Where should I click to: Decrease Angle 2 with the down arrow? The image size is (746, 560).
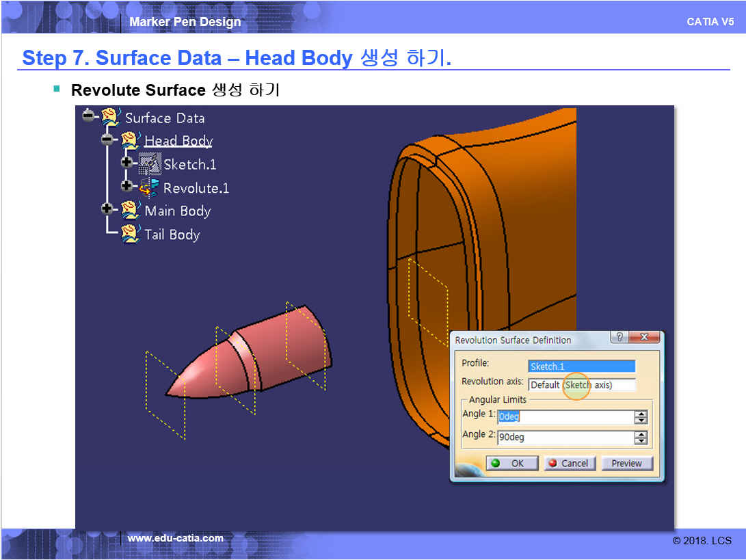[x=641, y=441]
